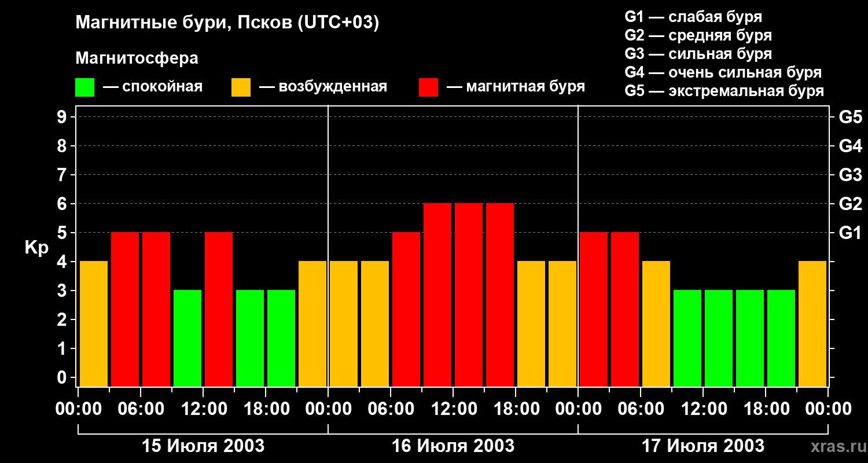Viewport: 868px width, 463px height.
Task: Select the '16 Июля 2003' date label
Action: (453, 446)
